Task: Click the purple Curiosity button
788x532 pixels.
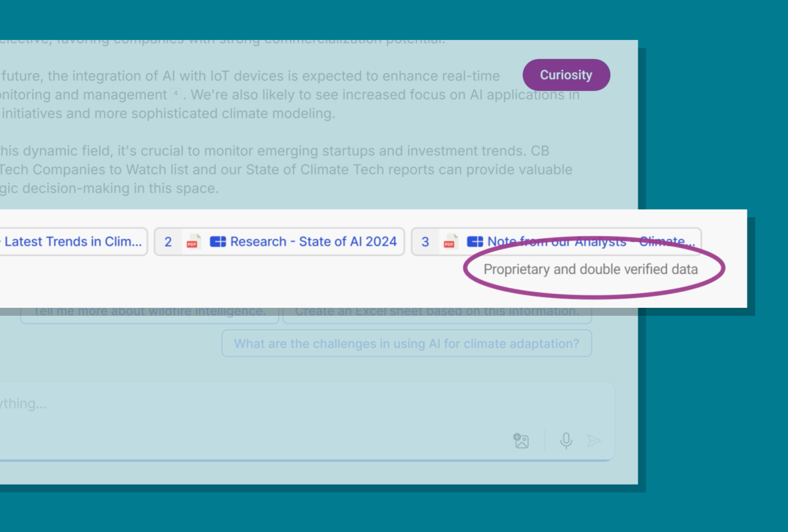Action: [566, 75]
